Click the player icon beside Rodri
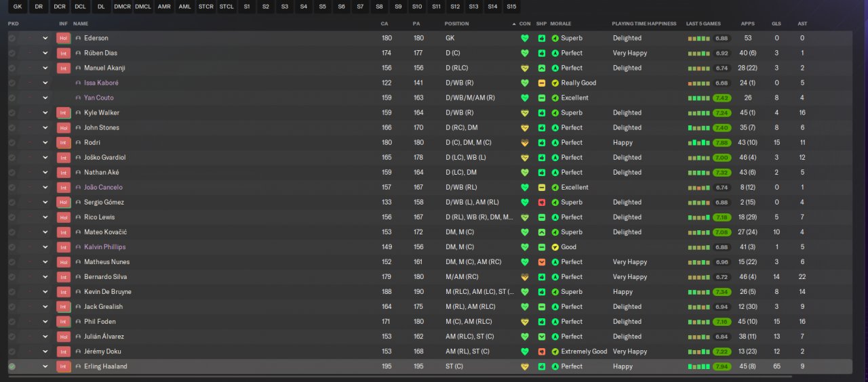Viewport: 868px width, 382px height. coord(78,142)
